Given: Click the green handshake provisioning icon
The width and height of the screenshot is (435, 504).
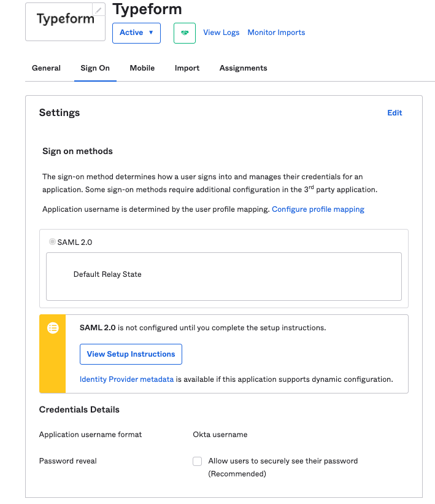Looking at the screenshot, I should 185,33.
